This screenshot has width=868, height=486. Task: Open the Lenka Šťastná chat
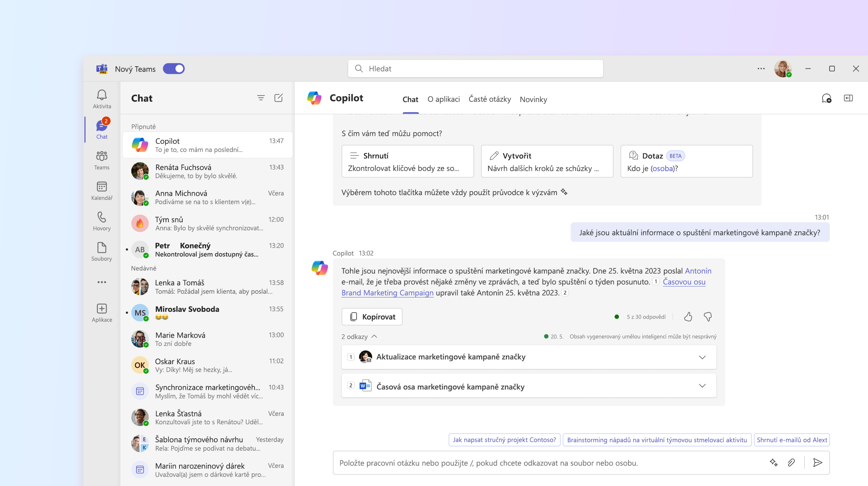pyautogui.click(x=207, y=418)
